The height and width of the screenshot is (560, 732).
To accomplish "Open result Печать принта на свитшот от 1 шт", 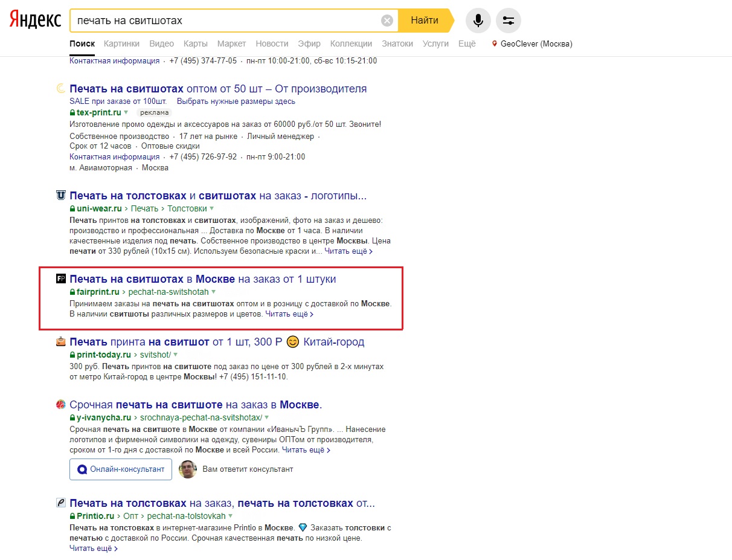I will [x=217, y=342].
